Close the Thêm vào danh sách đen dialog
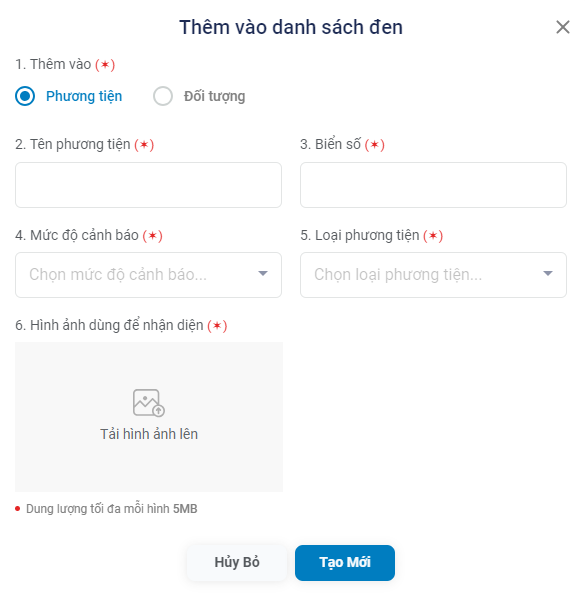Viewport: 585px width, 600px height. pos(562,27)
